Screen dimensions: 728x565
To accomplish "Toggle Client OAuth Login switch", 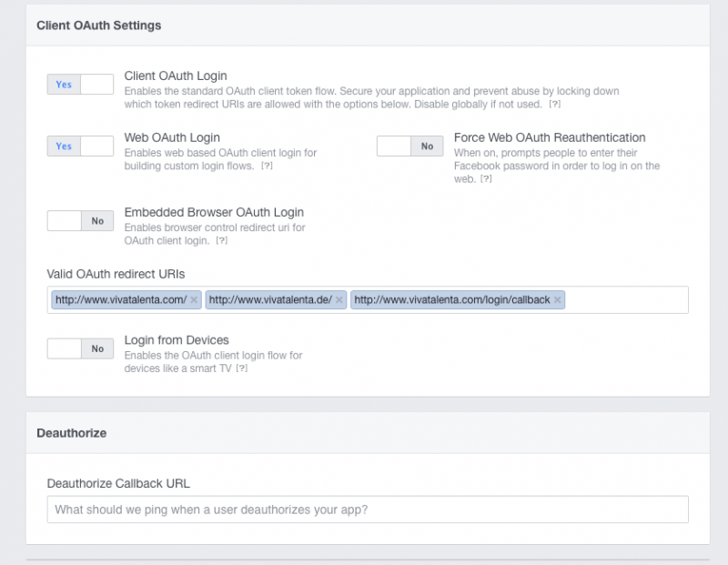I will tap(80, 84).
